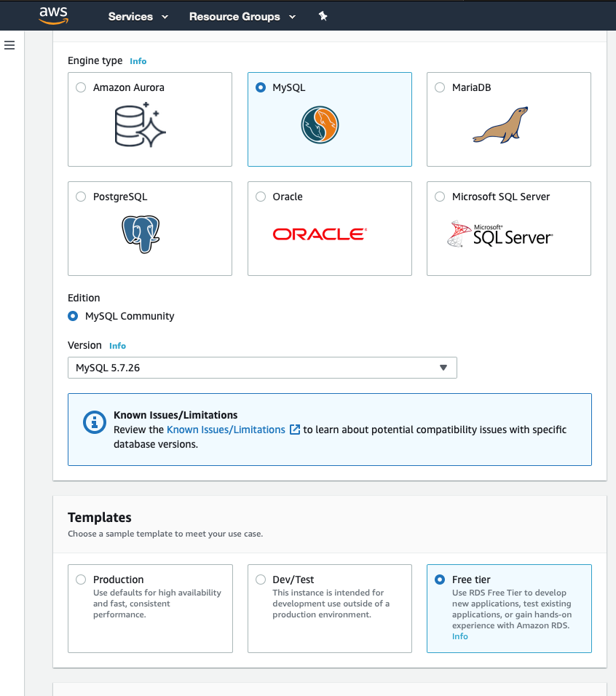Select the Dev/Test template radio button
Screen dimensions: 616x696
[x=261, y=580]
